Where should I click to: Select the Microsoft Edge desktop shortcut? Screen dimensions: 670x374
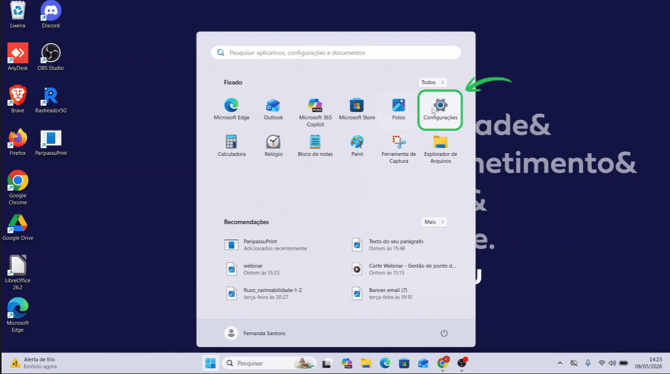coord(18,315)
